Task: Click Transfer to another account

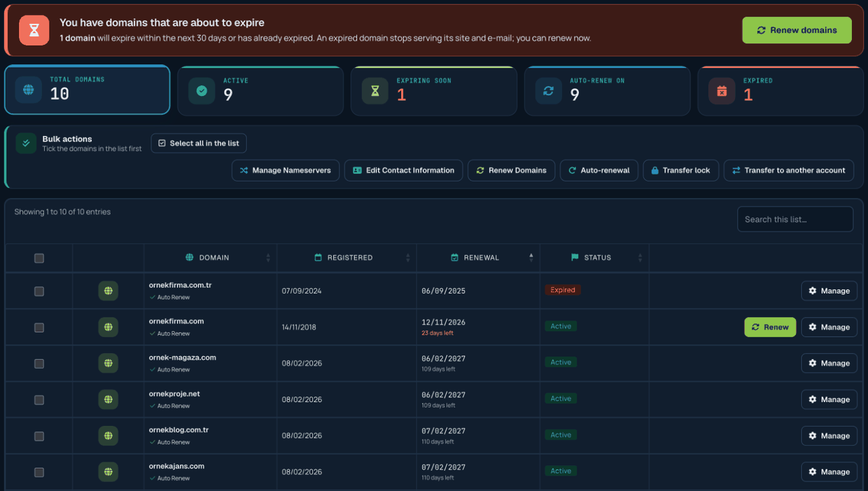Action: [x=789, y=170]
